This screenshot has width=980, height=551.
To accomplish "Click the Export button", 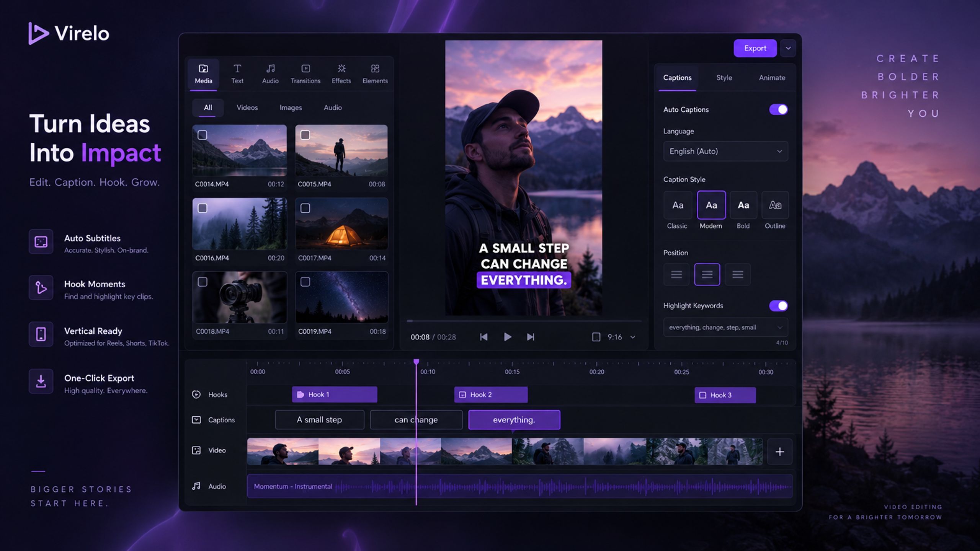I will click(x=755, y=48).
